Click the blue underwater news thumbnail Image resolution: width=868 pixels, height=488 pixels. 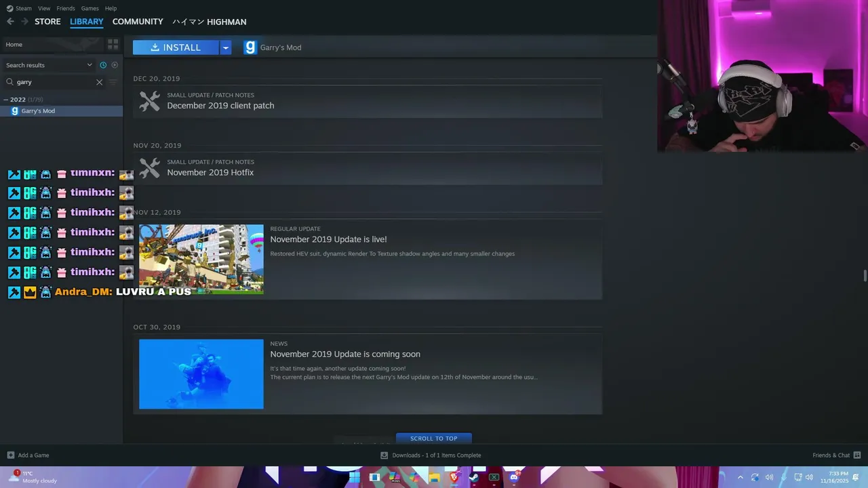click(201, 374)
